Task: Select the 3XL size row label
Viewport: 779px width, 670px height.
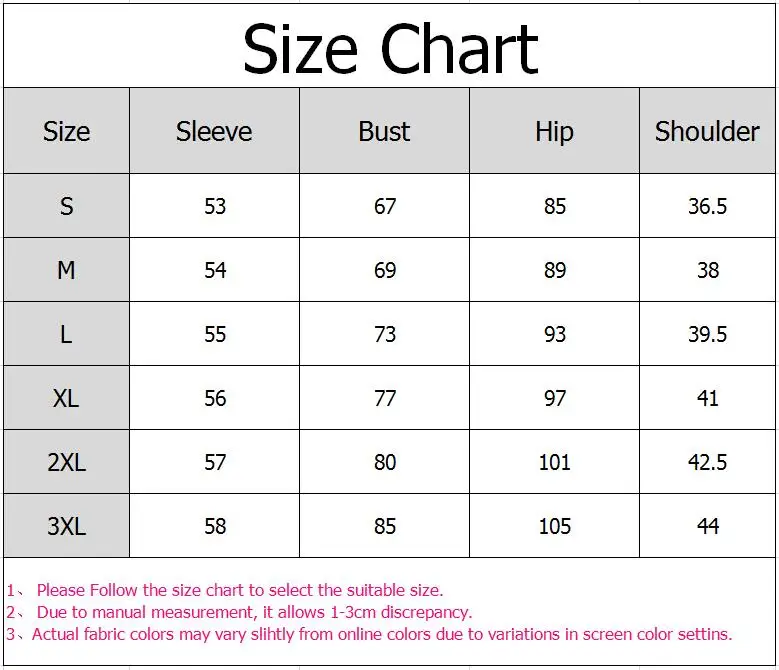Action: 66,526
